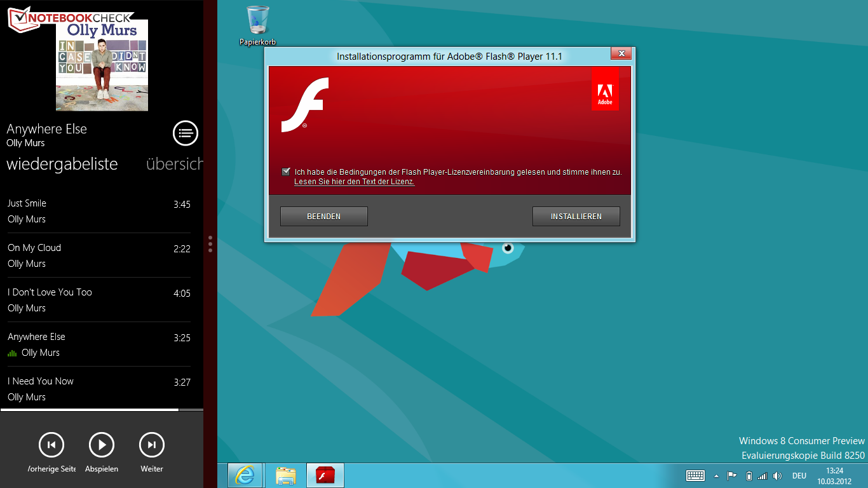Start playback with the Abspielen button
Viewport: 868px width, 488px height.
point(102,445)
